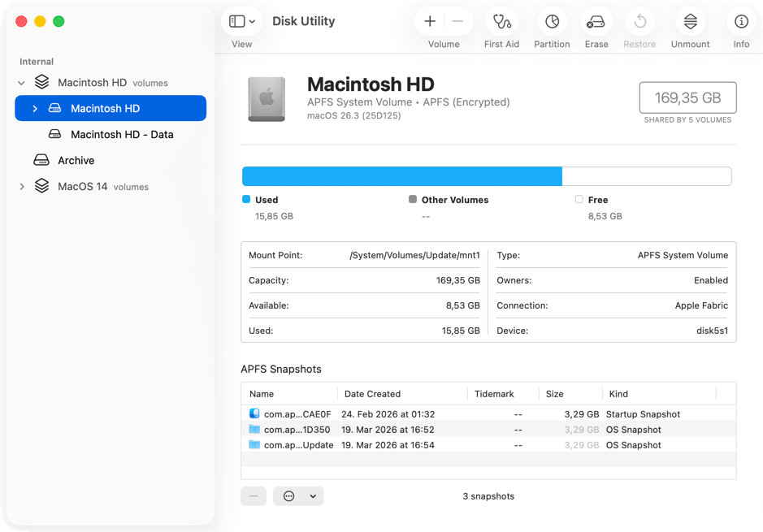Click the large Macintosh HD disk image
763x532 pixels.
267,99
